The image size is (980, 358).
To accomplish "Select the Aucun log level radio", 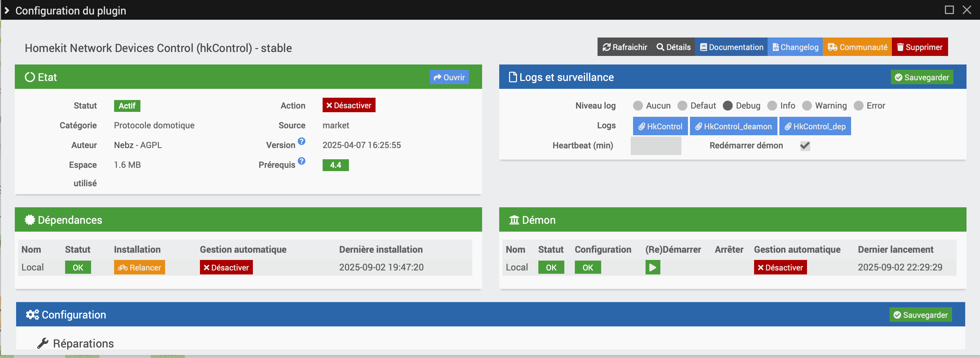I will pos(638,106).
